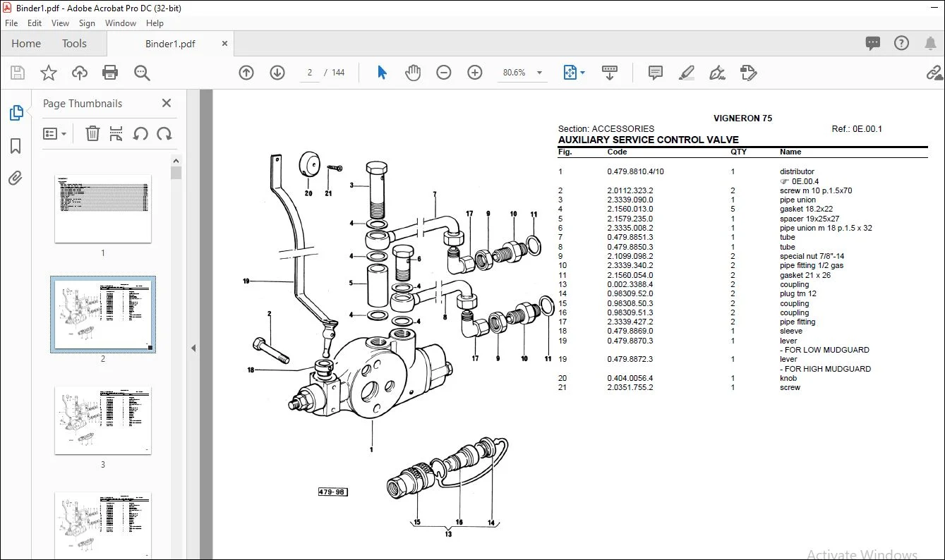The image size is (945, 560).
Task: Open the fit page options tool
Action: [x=574, y=73]
